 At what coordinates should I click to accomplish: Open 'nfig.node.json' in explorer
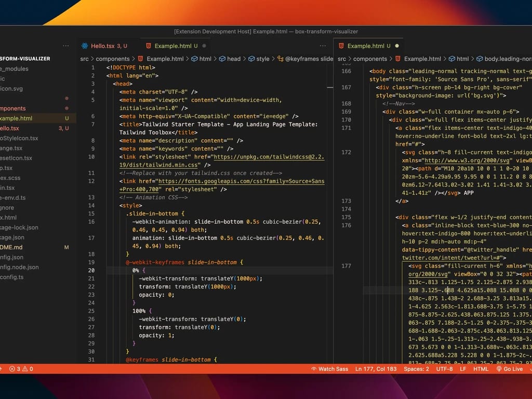(19, 267)
